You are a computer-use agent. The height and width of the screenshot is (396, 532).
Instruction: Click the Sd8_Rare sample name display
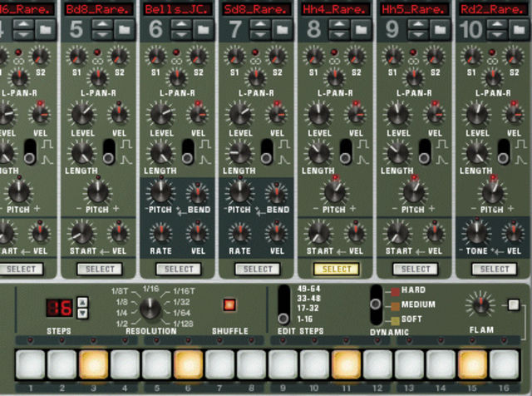click(257, 9)
